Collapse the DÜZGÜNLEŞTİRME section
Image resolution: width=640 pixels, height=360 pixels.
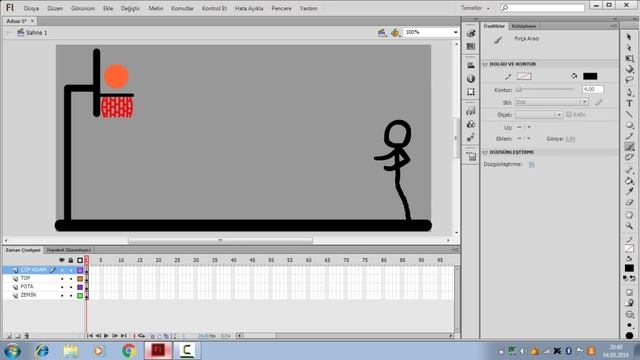point(485,152)
